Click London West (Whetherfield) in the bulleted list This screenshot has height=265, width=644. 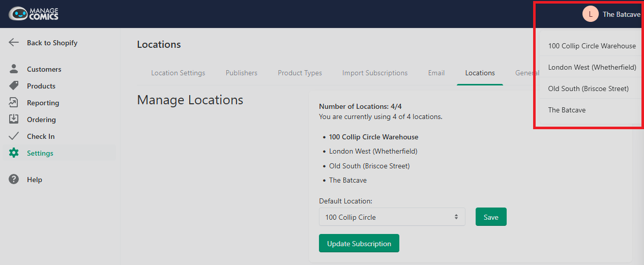click(x=373, y=151)
